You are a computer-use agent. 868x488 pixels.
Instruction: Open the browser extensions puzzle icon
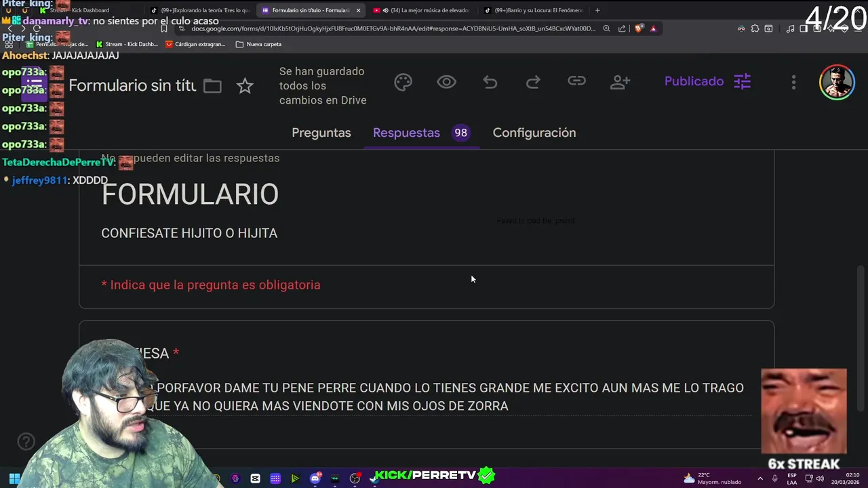[x=755, y=28]
